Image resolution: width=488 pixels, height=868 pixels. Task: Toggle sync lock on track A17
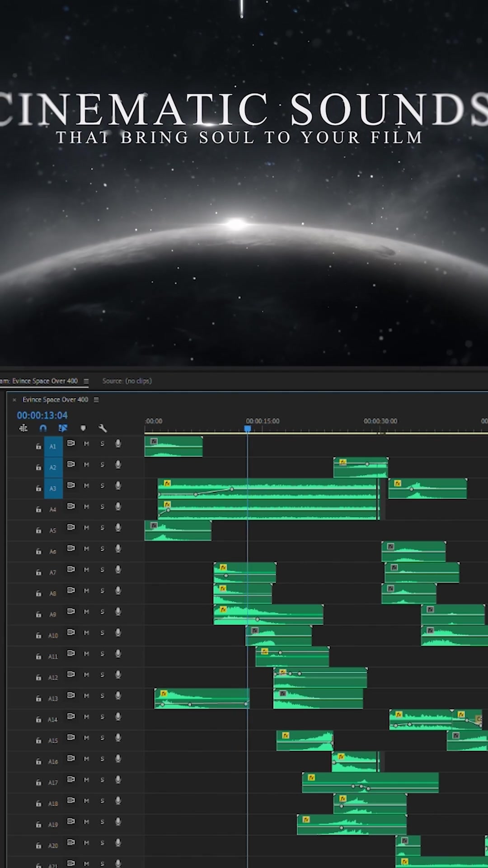[71, 779]
